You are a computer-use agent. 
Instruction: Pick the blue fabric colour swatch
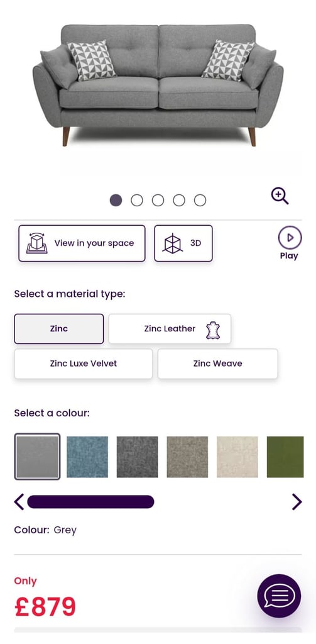click(87, 457)
